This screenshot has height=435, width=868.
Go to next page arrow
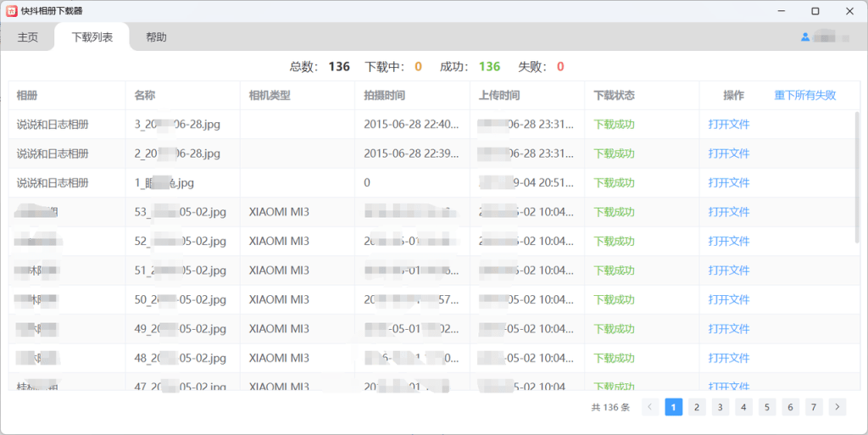(x=837, y=407)
